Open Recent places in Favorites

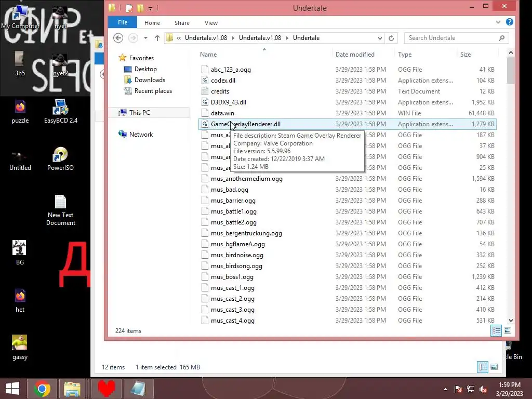pyautogui.click(x=153, y=91)
